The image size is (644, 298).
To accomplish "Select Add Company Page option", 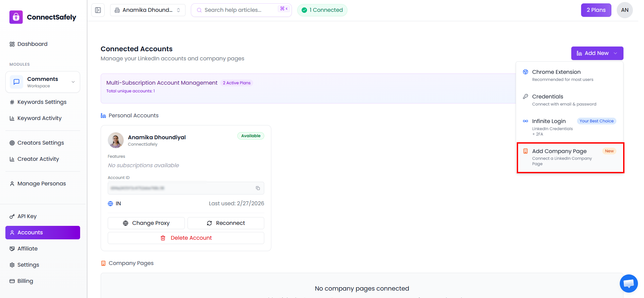I will coord(570,157).
